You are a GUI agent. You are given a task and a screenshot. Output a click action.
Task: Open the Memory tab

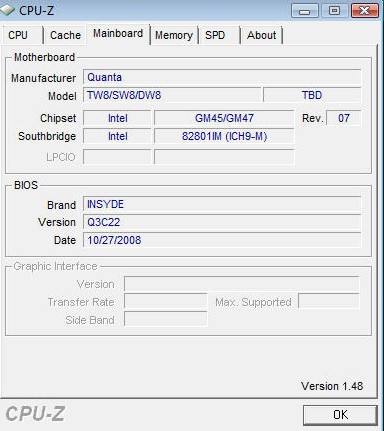coord(174,35)
